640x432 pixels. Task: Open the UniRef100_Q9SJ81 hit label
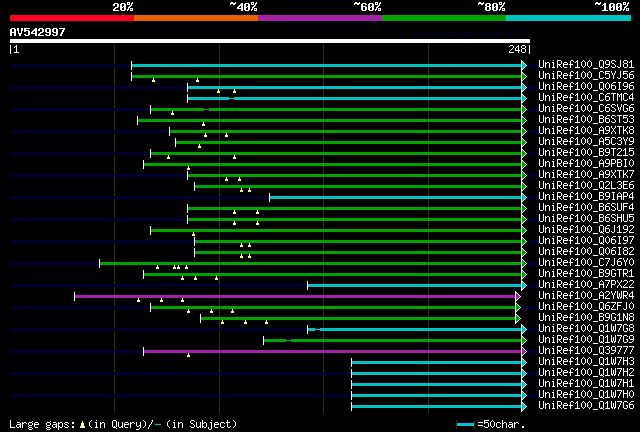[586, 65]
